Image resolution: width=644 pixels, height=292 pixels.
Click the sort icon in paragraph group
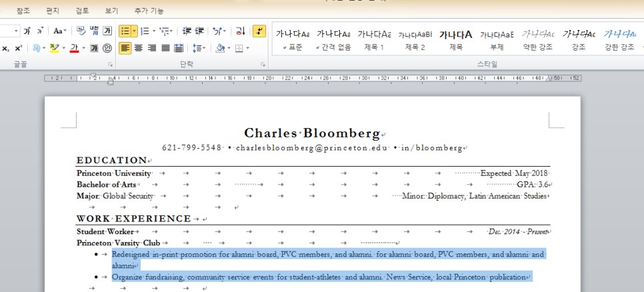click(240, 31)
